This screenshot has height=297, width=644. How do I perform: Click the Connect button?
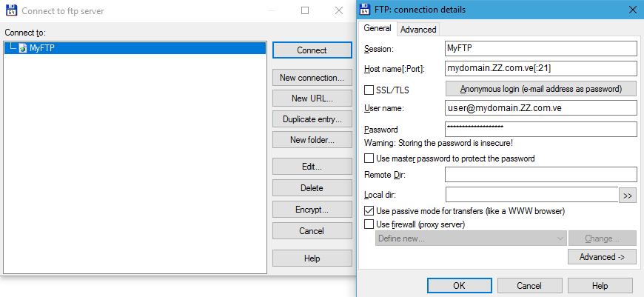tap(312, 50)
